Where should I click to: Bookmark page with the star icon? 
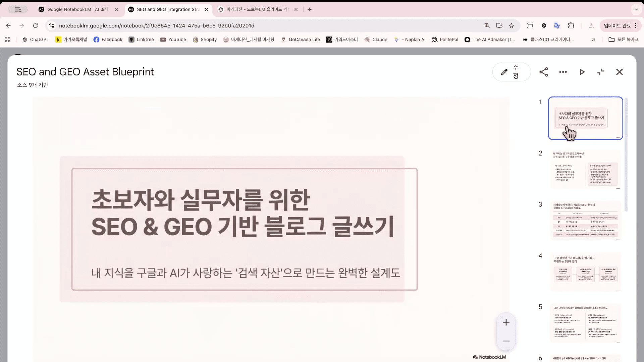tap(511, 26)
